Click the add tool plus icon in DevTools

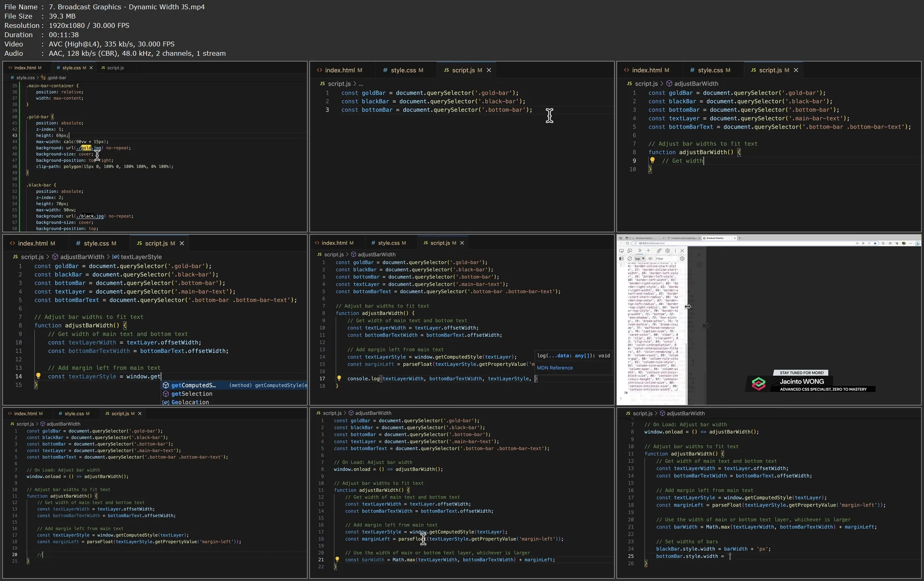(648, 251)
